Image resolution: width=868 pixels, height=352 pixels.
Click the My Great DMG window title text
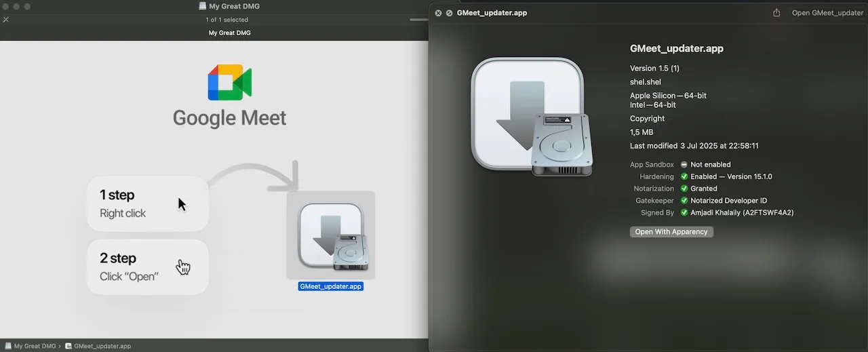click(234, 6)
